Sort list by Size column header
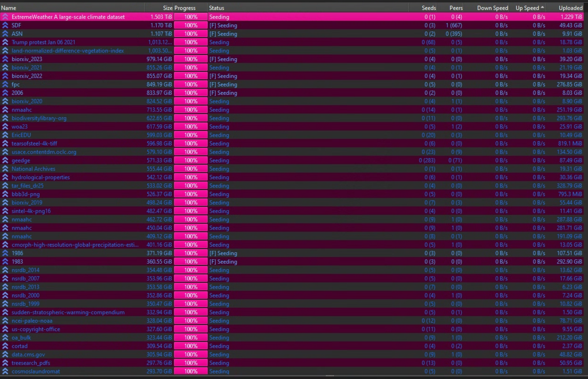This screenshot has height=379, width=588. (x=168, y=8)
